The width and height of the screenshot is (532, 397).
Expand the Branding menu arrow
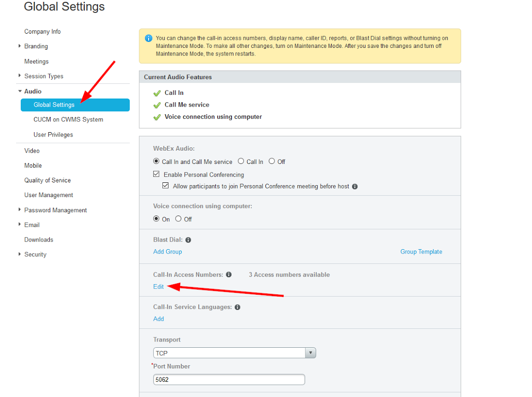[19, 46]
